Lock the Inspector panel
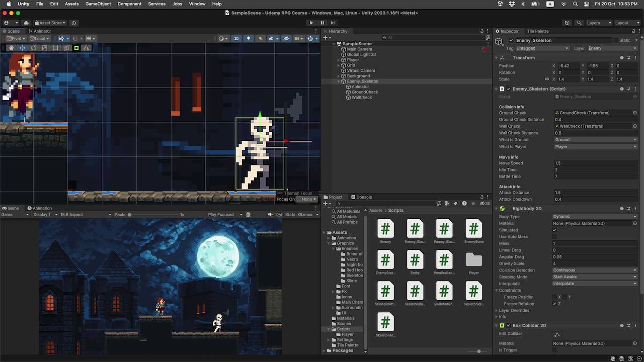 [633, 31]
